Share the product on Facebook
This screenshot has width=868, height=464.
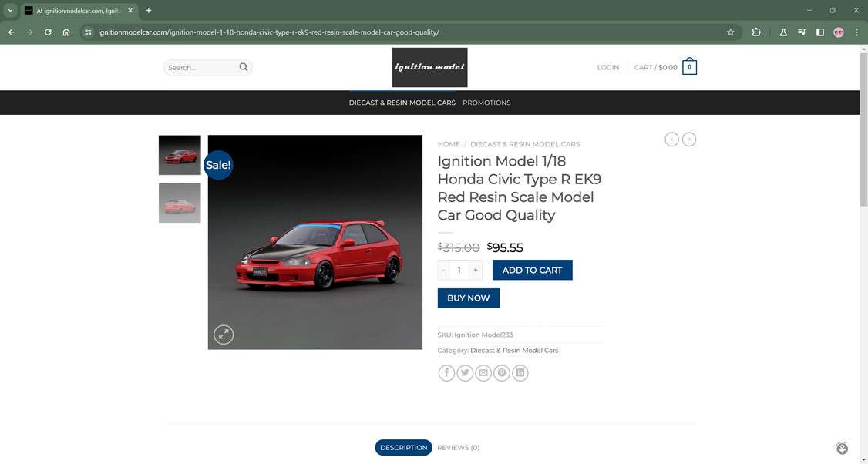tap(446, 372)
